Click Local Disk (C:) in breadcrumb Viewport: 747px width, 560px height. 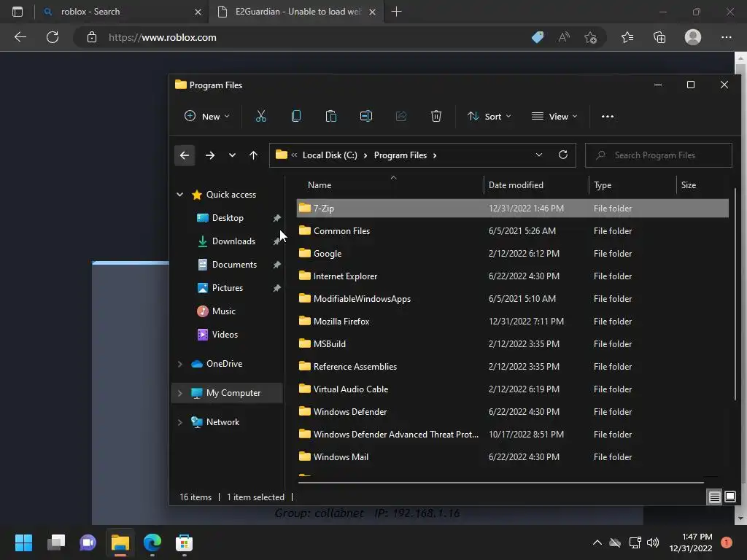pyautogui.click(x=330, y=155)
